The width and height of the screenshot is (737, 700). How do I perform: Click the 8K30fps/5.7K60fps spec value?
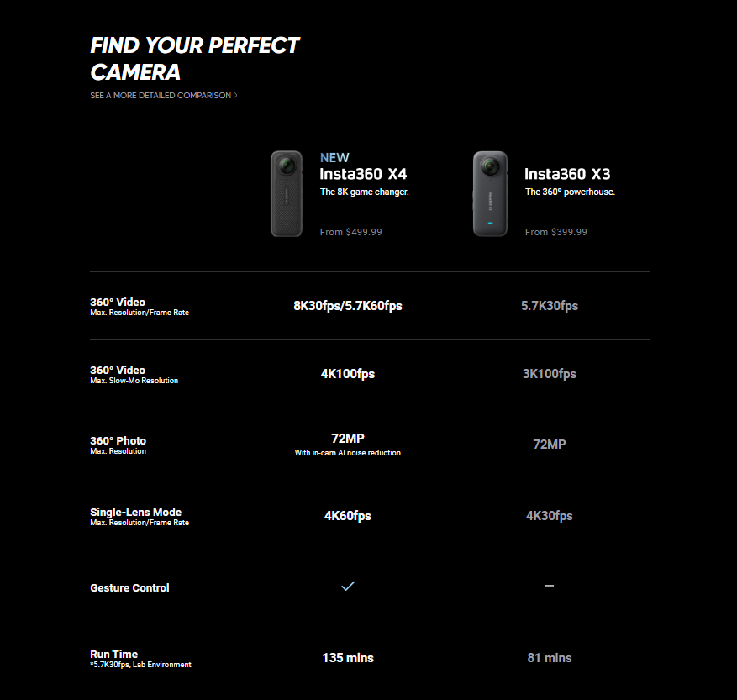(348, 306)
